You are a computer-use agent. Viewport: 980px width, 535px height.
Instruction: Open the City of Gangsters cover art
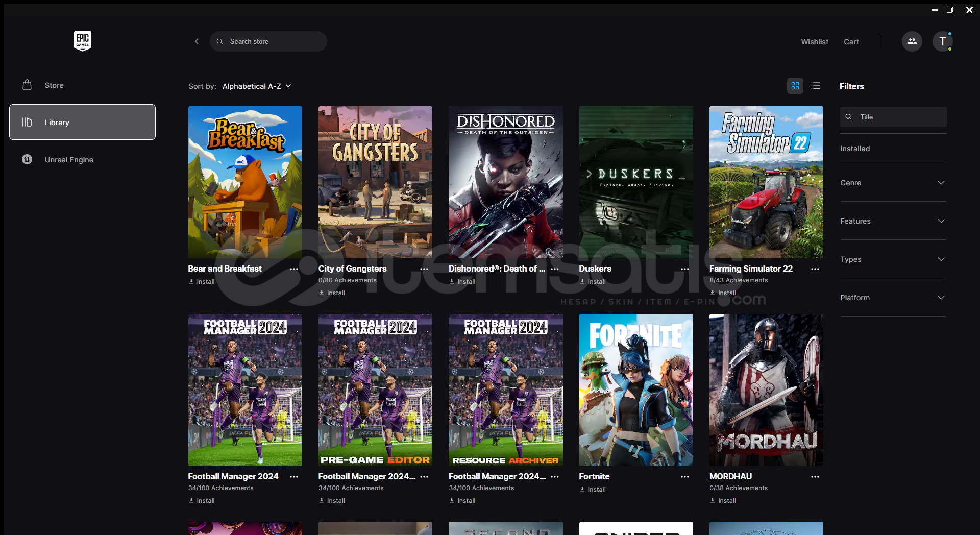[x=375, y=182]
